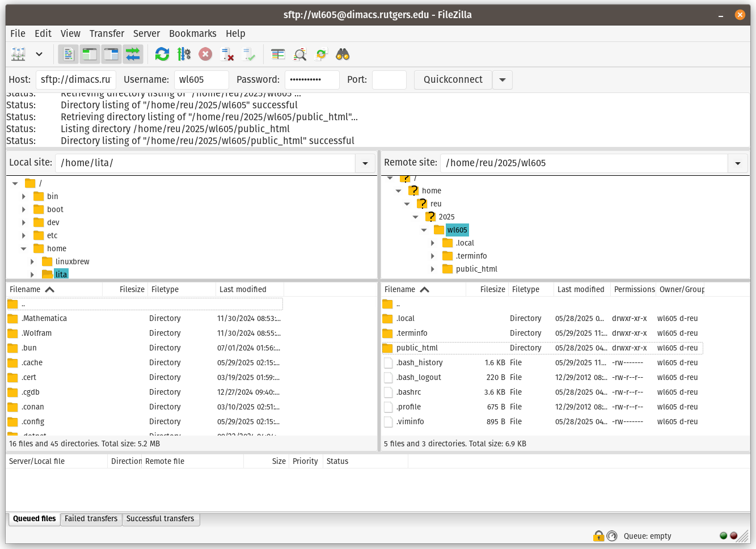Click the Password input field

(x=312, y=79)
